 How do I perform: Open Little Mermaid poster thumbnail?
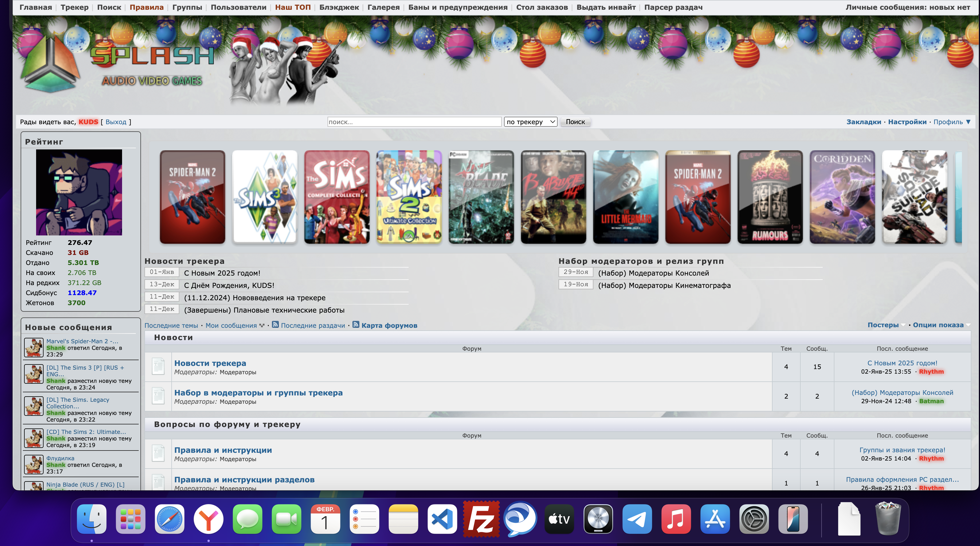click(626, 197)
